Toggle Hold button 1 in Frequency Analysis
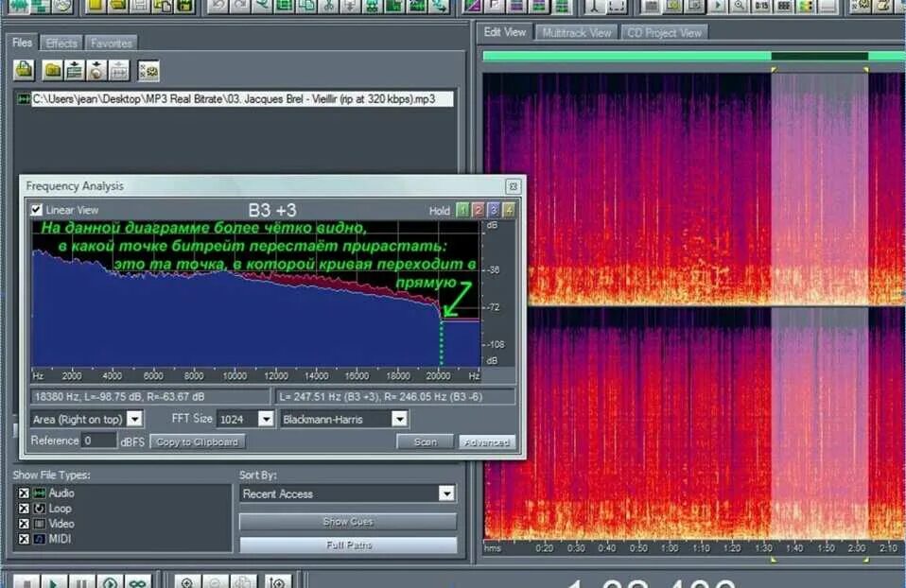 click(x=462, y=210)
